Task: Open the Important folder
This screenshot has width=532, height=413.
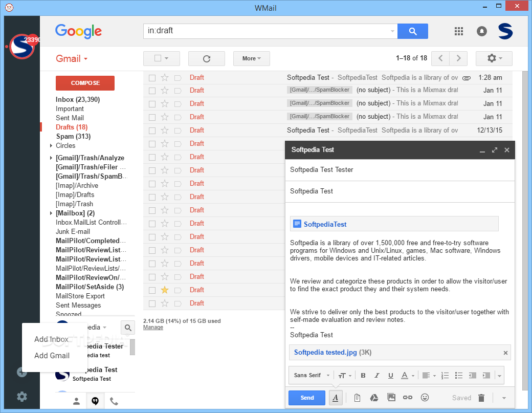Action: tap(70, 109)
